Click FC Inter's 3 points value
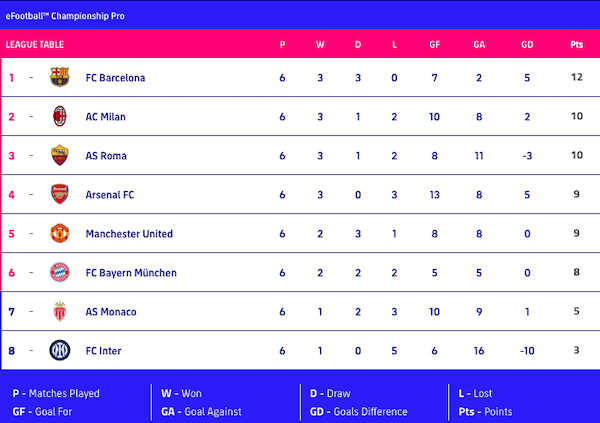This screenshot has height=423, width=600. [576, 351]
